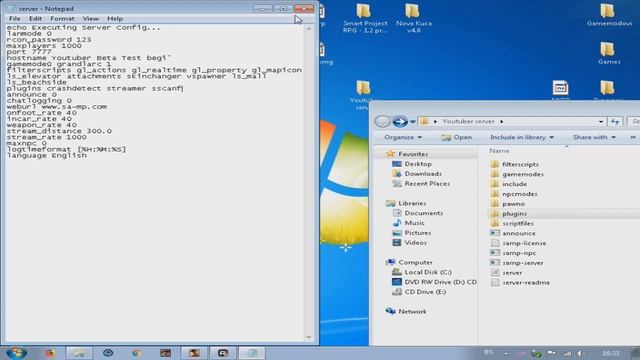Image resolution: width=640 pixels, height=360 pixels.
Task: Open the Windows Start menu orb
Action: (x=16, y=353)
